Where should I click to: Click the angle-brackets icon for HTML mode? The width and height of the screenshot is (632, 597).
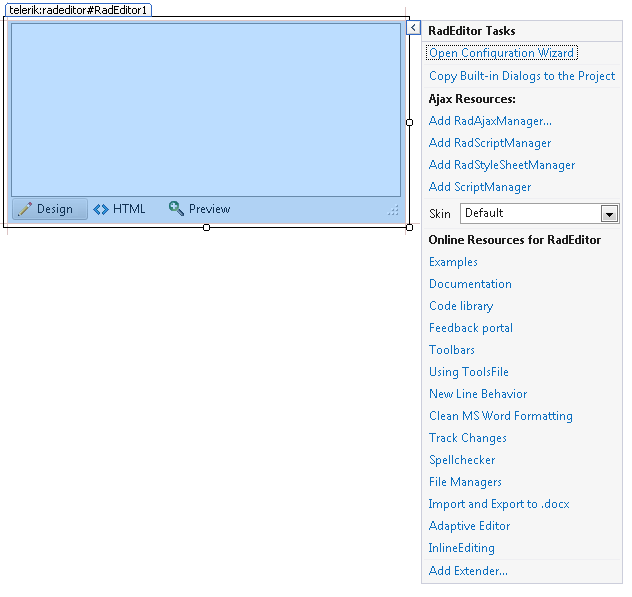(101, 209)
